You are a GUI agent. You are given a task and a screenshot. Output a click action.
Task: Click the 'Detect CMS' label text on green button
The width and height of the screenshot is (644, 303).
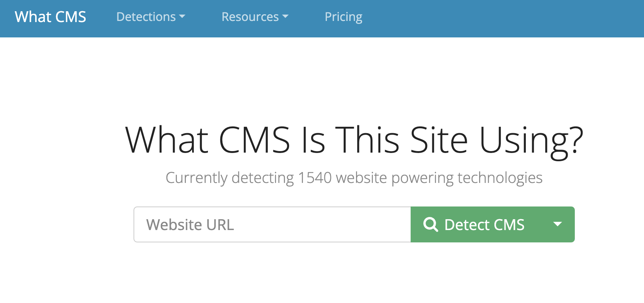pos(484,225)
